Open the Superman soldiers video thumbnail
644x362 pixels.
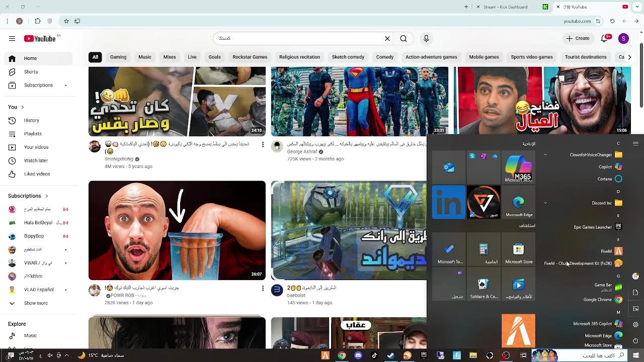(360, 102)
